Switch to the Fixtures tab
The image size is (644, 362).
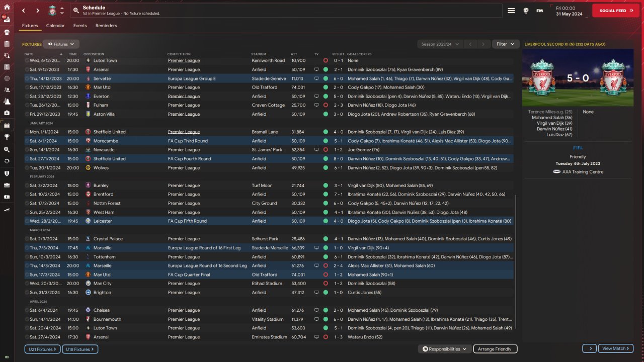tap(30, 26)
